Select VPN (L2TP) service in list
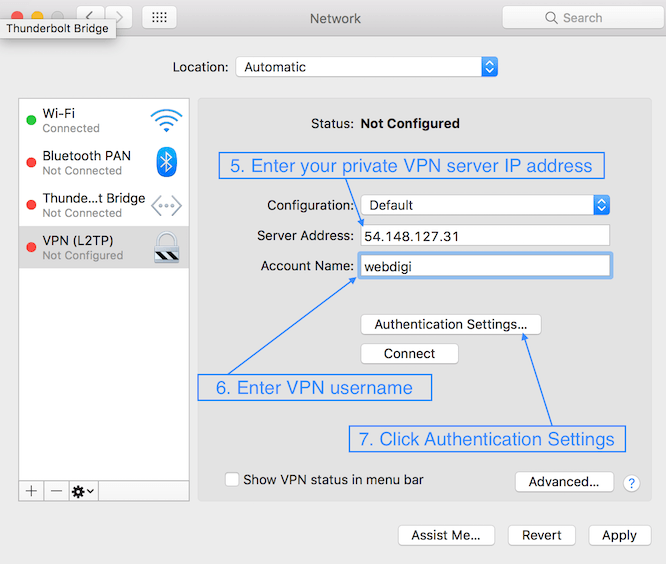Image resolution: width=666 pixels, height=564 pixels. [x=90, y=247]
